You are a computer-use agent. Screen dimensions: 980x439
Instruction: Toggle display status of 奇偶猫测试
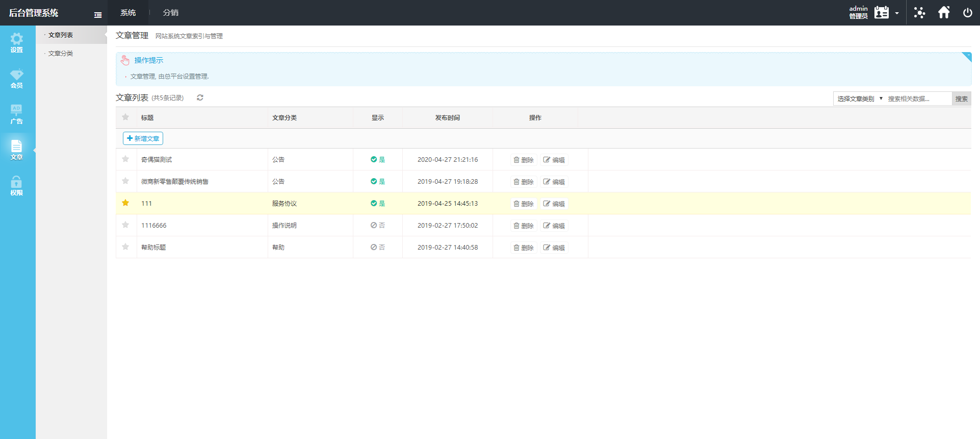(378, 160)
